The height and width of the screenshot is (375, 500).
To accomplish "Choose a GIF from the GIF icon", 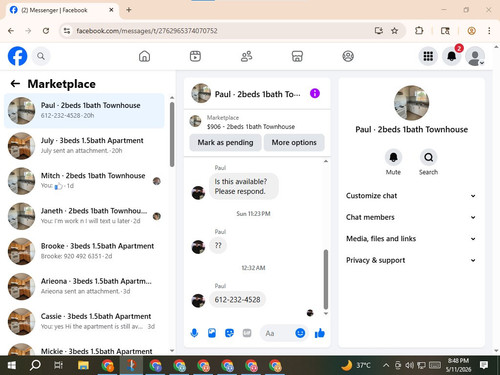I will coord(247,333).
